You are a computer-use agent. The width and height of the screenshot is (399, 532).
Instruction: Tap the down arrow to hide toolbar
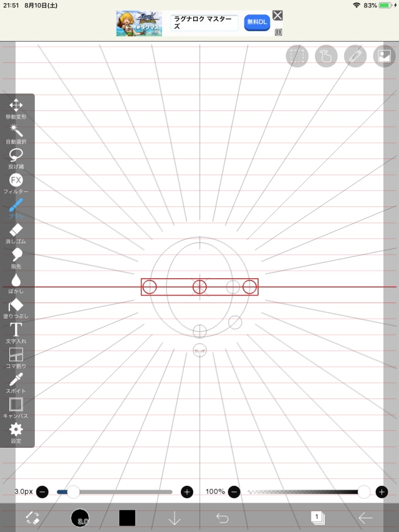[175, 518]
